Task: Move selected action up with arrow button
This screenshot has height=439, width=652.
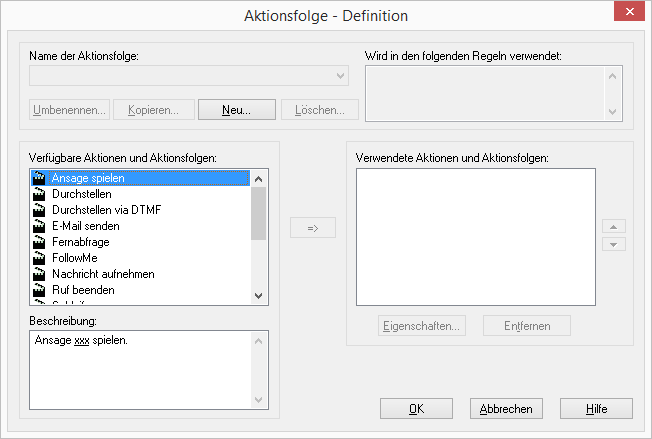Action: 616,227
